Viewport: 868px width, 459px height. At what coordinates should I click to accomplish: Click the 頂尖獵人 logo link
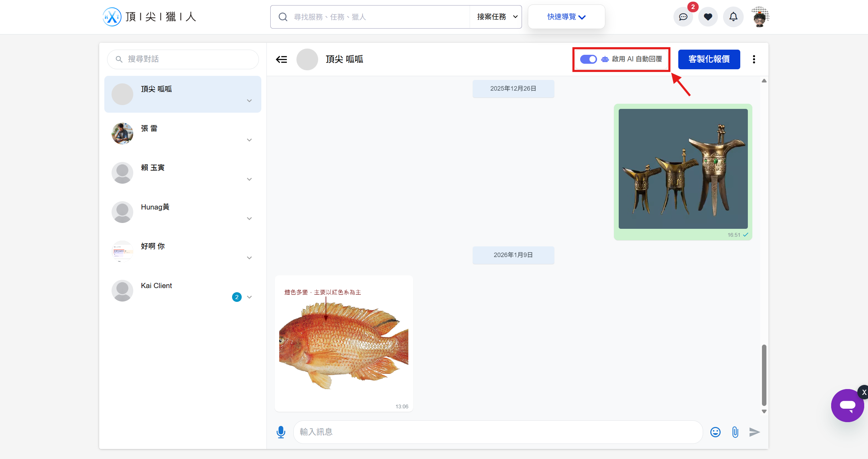pyautogui.click(x=149, y=17)
